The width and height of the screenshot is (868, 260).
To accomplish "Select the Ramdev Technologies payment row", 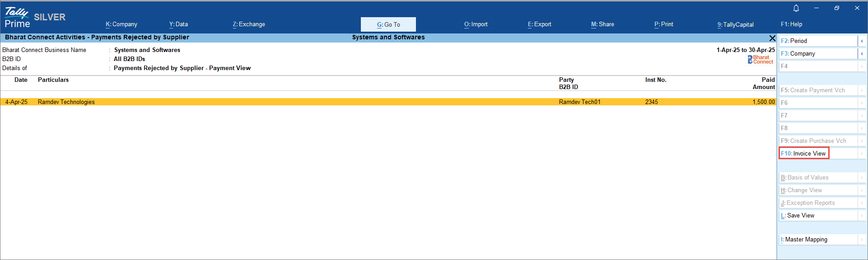I will click(66, 102).
